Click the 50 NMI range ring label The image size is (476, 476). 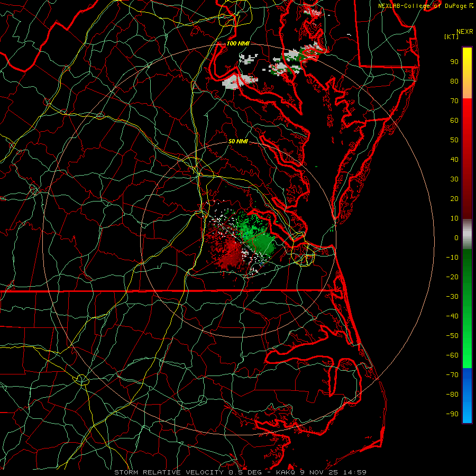coord(238,141)
